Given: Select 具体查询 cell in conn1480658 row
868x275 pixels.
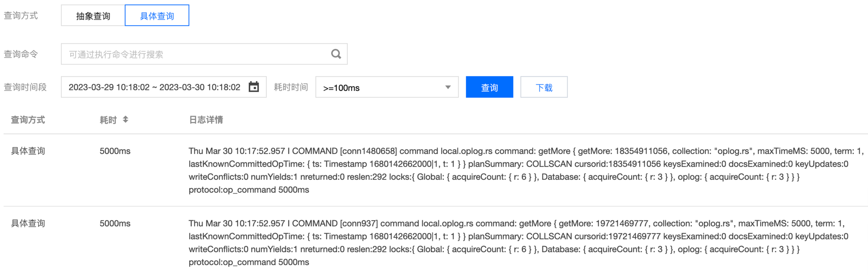Looking at the screenshot, I should coord(28,151).
